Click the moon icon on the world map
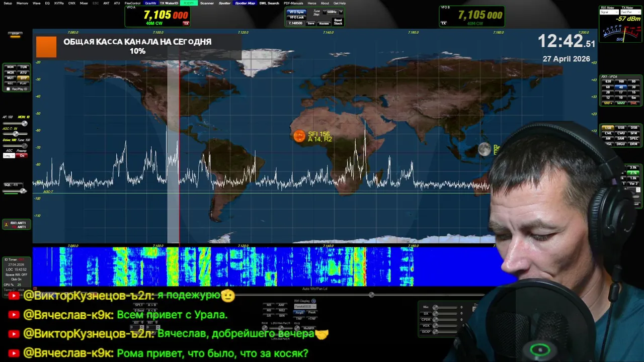The height and width of the screenshot is (362, 644). 484,149
